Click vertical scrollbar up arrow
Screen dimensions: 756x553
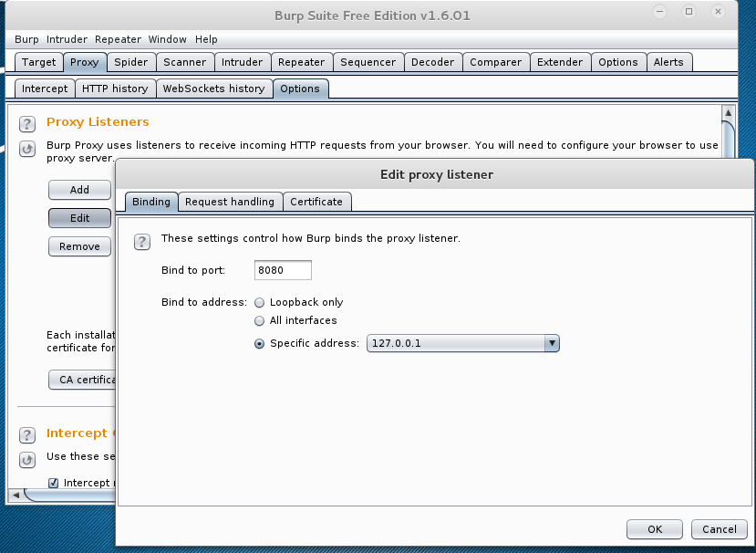728,112
